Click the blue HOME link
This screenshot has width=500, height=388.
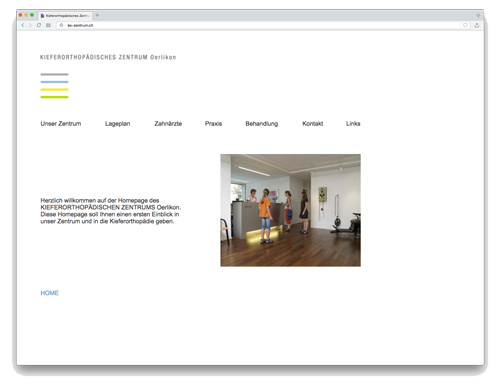(x=49, y=293)
